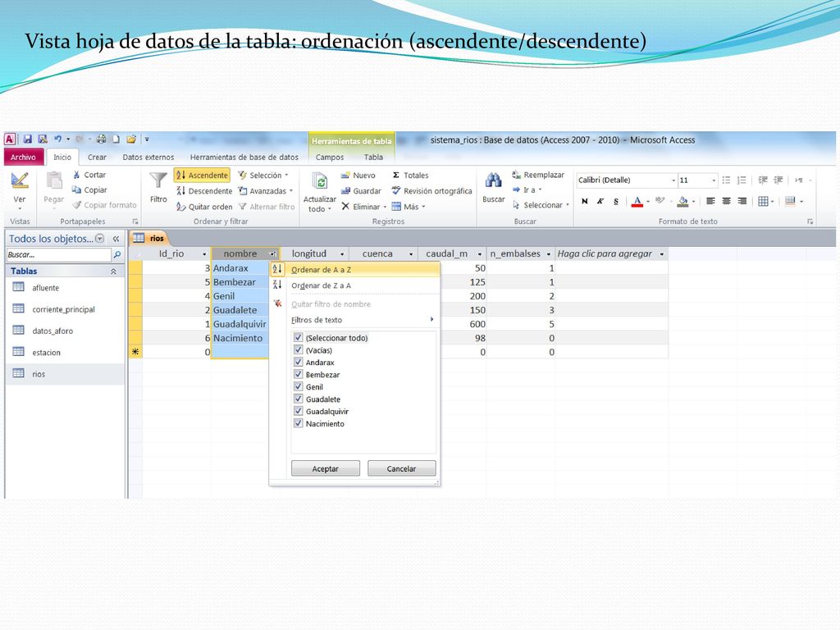Click navigation pane search magnifier
This screenshot has height=630, width=840.
pyautogui.click(x=117, y=255)
